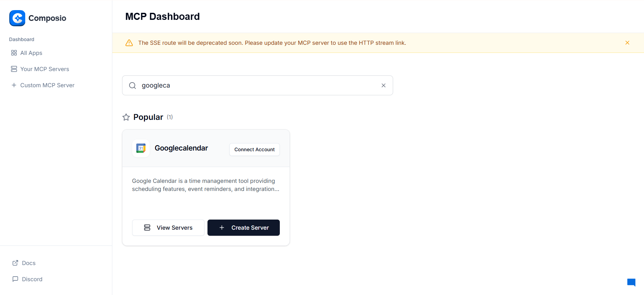
Task: Click the yellow warning triangle icon
Action: tap(129, 43)
